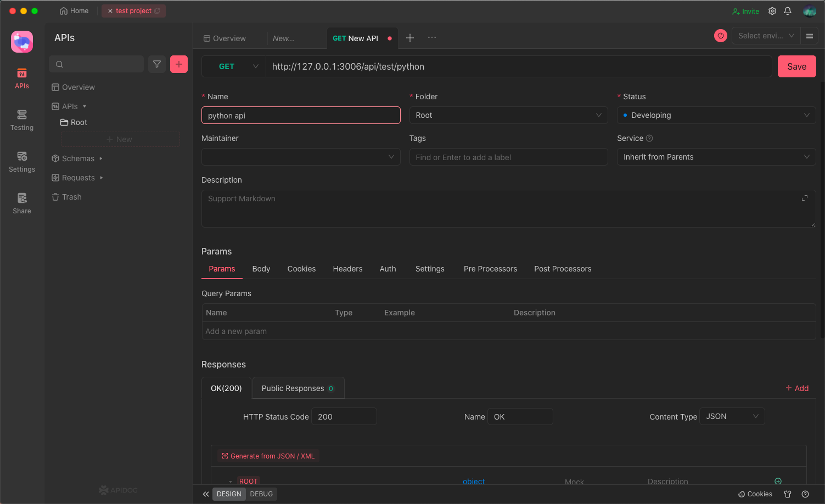Viewport: 825px width, 504px height.
Task: Save the API
Action: [797, 66]
